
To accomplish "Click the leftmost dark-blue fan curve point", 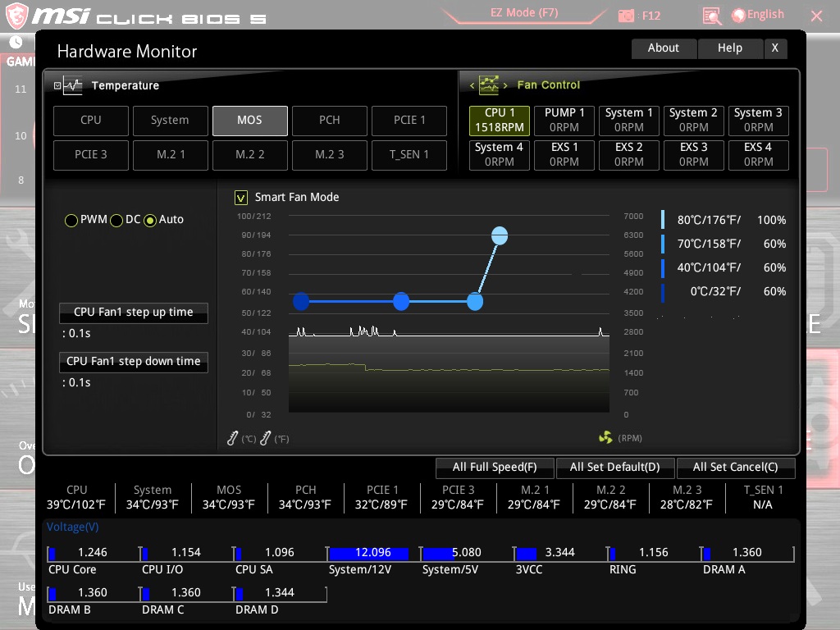I will [x=301, y=301].
